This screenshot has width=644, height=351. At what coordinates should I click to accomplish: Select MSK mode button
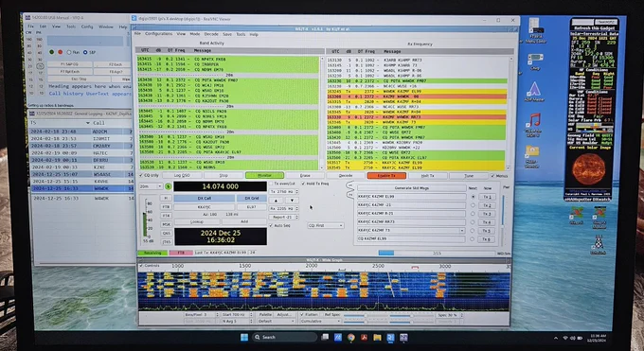(166, 224)
